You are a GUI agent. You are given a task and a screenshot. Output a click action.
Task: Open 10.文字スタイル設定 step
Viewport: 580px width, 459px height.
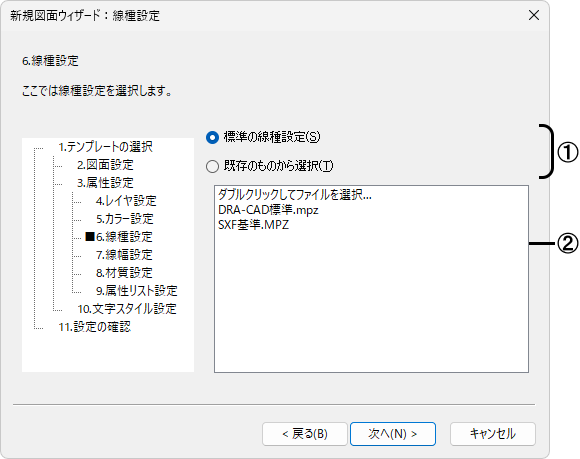[127, 309]
